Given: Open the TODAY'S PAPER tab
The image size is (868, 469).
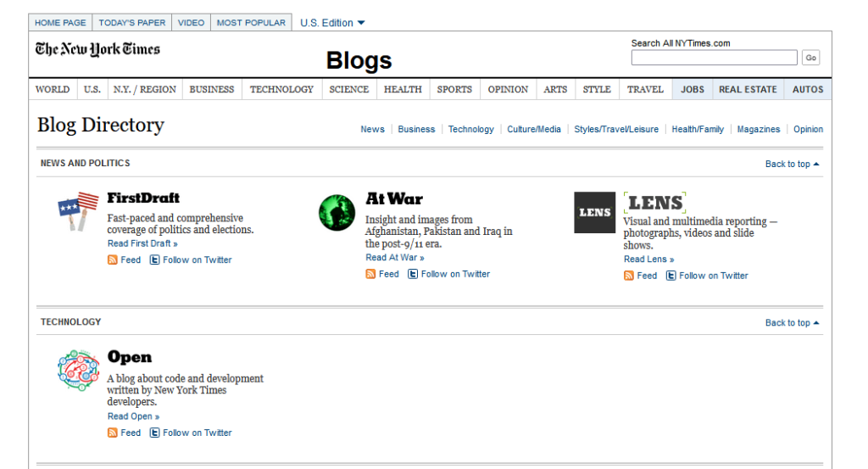Looking at the screenshot, I should click(131, 23).
